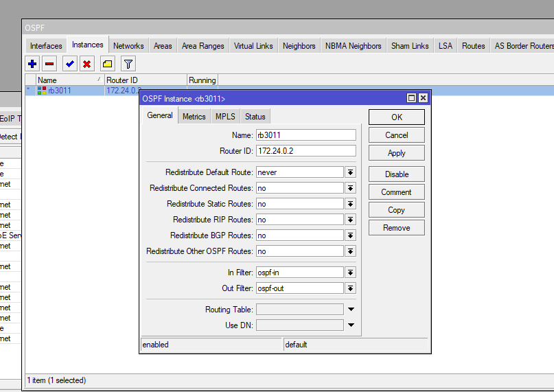Viewport: 554px width, 392px height.
Task: Sort list by Router ID column header
Action: (145, 80)
